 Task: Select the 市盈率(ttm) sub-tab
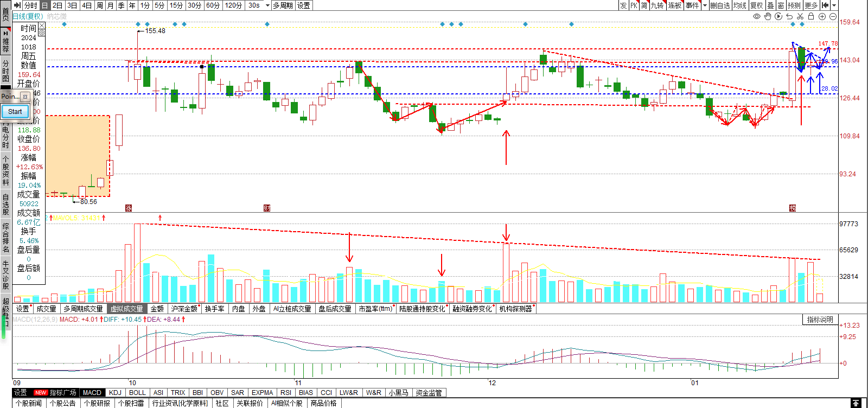click(x=375, y=309)
